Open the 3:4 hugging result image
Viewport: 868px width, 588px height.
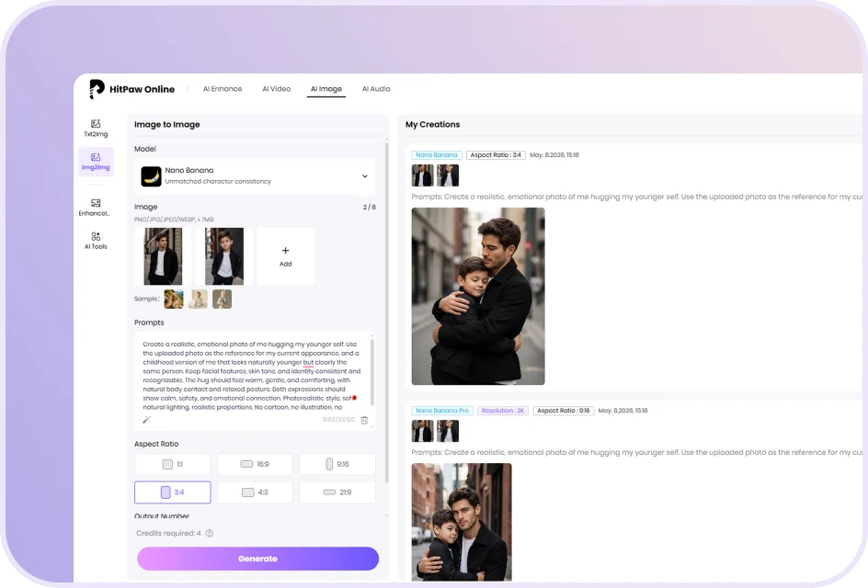[x=478, y=297]
